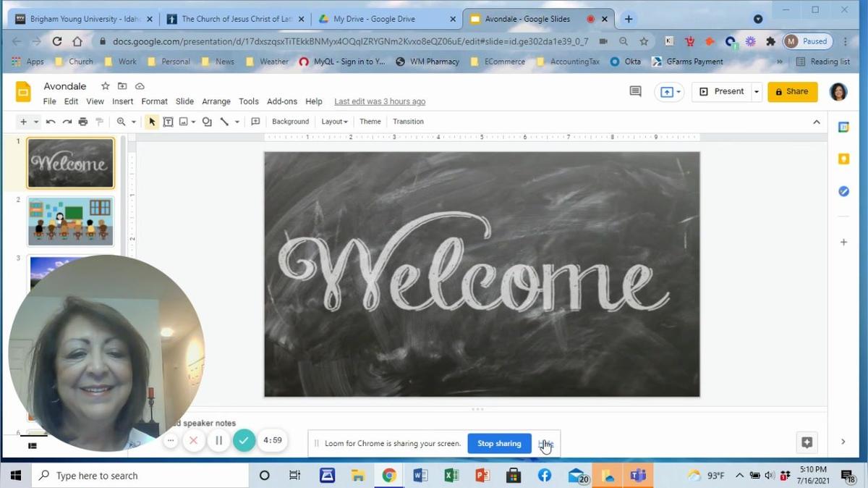The width and height of the screenshot is (868, 488).
Task: Add a new slide with plus button
Action: pyautogui.click(x=23, y=122)
